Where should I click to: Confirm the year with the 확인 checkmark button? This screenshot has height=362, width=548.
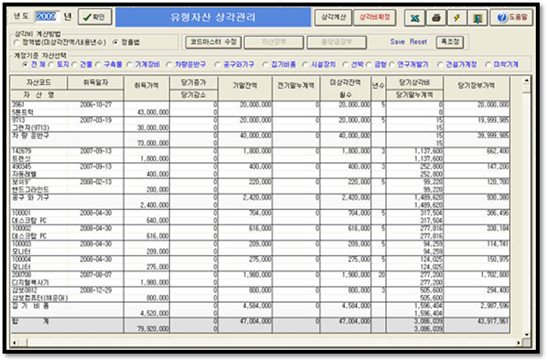[95, 17]
